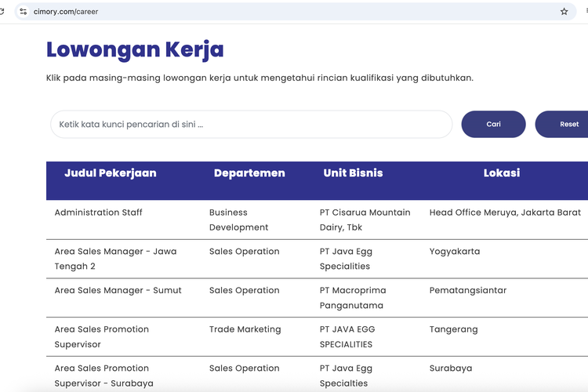Open Area Sales Promotion Supervisor - Surabaya listing

point(103,376)
